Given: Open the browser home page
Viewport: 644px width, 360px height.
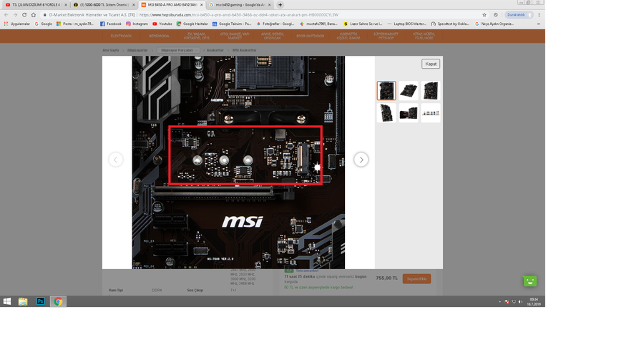Looking at the screenshot, I should (33, 15).
